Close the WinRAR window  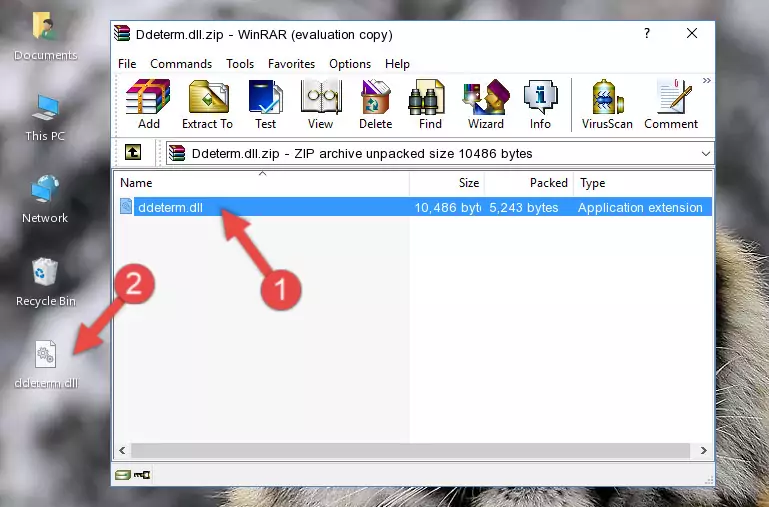click(x=692, y=33)
